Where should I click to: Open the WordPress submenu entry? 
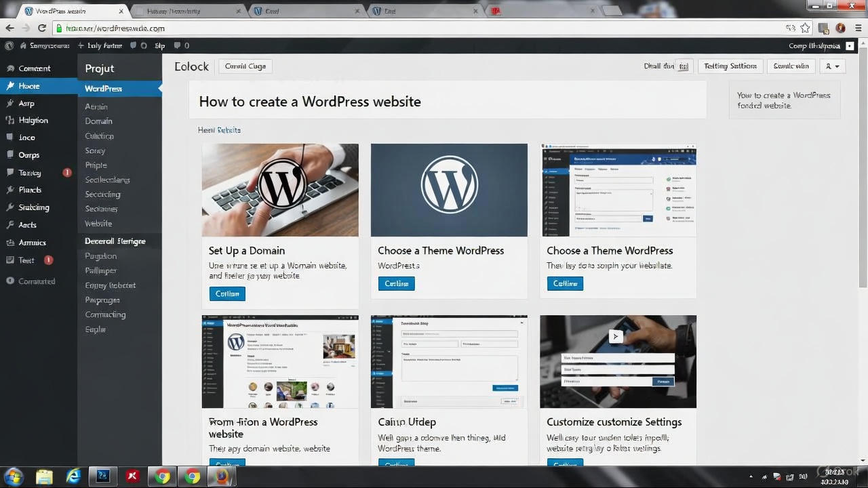104,89
